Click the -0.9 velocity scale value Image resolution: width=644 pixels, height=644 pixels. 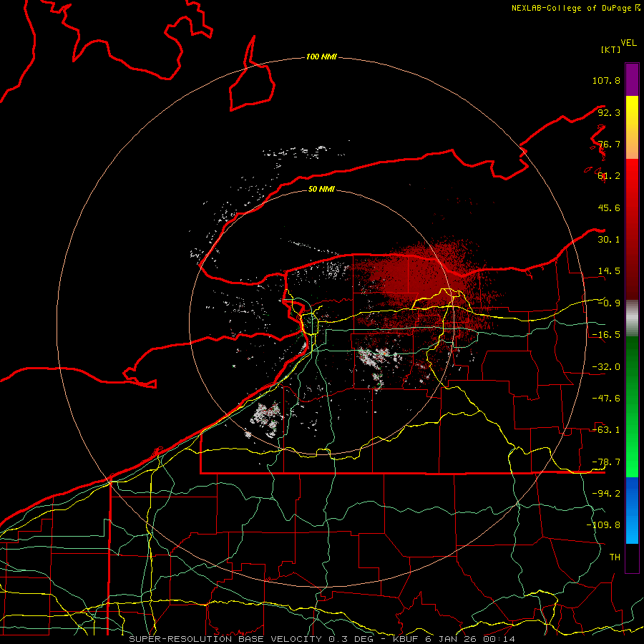[609, 303]
